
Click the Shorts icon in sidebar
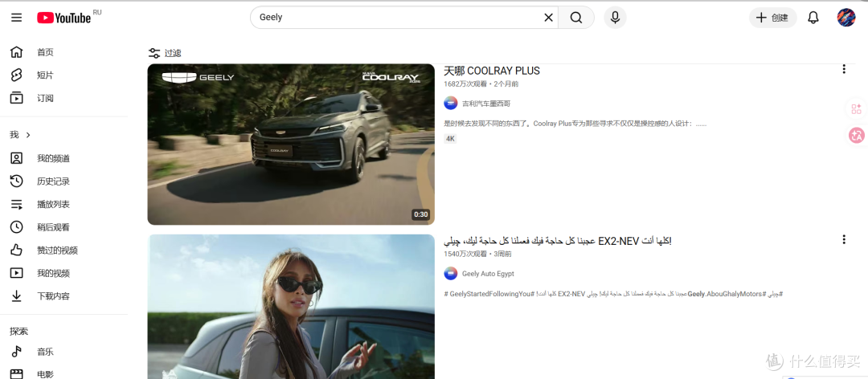[17, 75]
